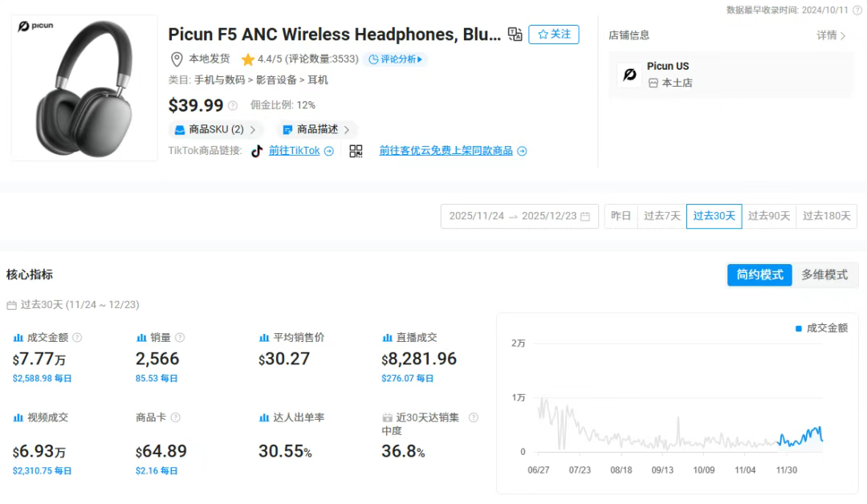This screenshot has width=867, height=504.
Task: Expand 商品描述 section
Action: pyautogui.click(x=317, y=129)
